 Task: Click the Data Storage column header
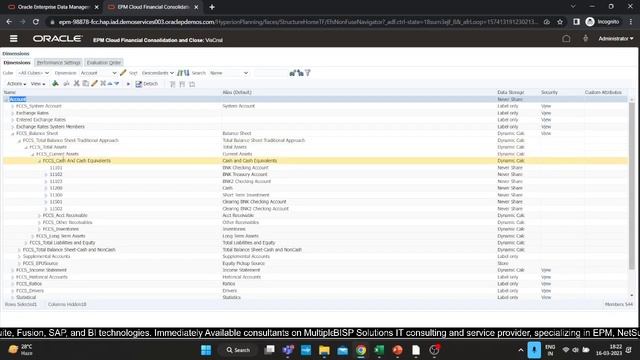[x=510, y=92]
